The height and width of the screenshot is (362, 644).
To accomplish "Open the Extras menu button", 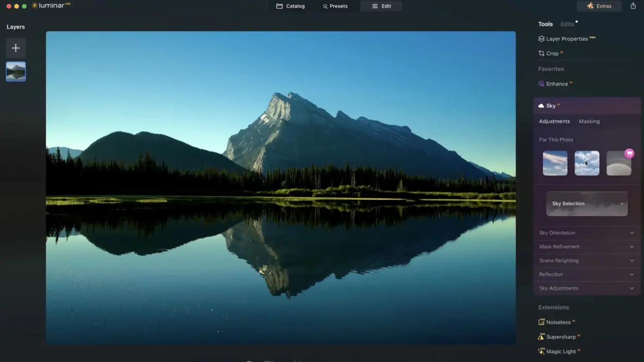I will 599,6.
